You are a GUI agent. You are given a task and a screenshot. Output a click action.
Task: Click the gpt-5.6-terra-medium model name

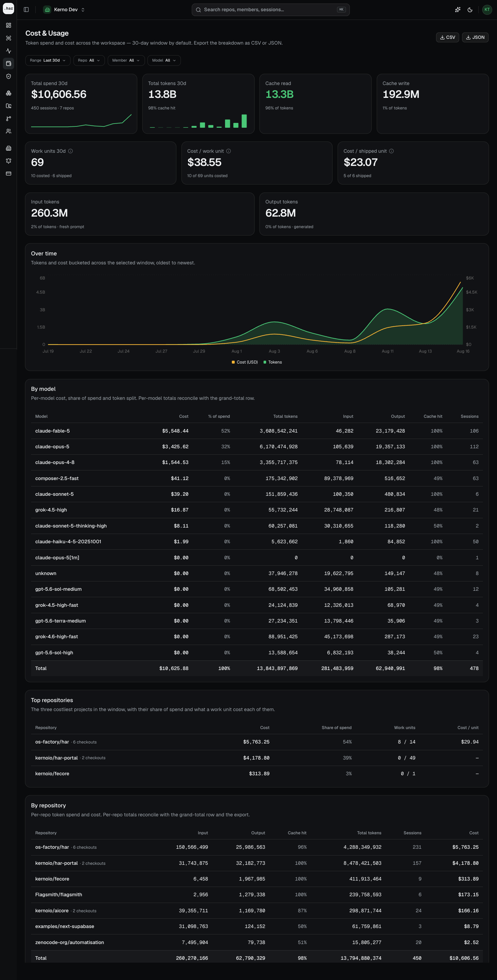point(61,621)
